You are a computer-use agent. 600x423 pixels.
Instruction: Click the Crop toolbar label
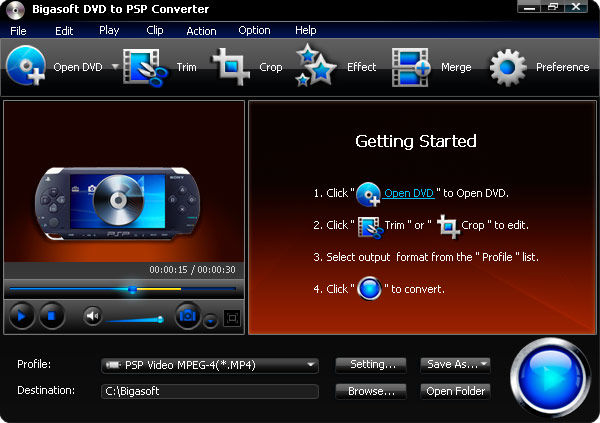(271, 67)
